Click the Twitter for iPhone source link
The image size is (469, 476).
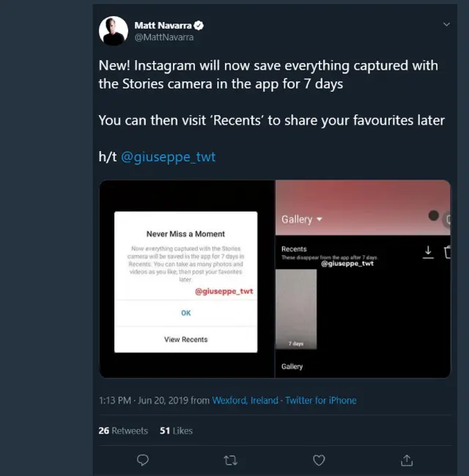pos(320,400)
